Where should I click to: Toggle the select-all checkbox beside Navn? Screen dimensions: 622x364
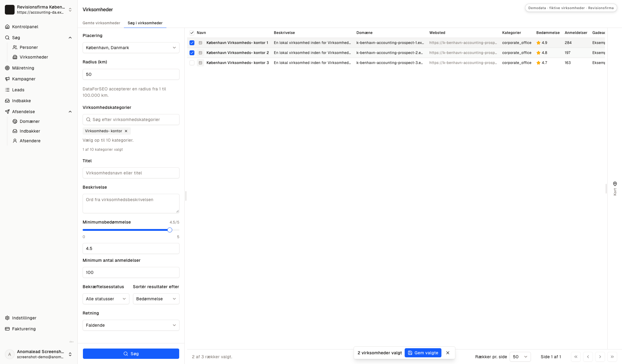(192, 33)
